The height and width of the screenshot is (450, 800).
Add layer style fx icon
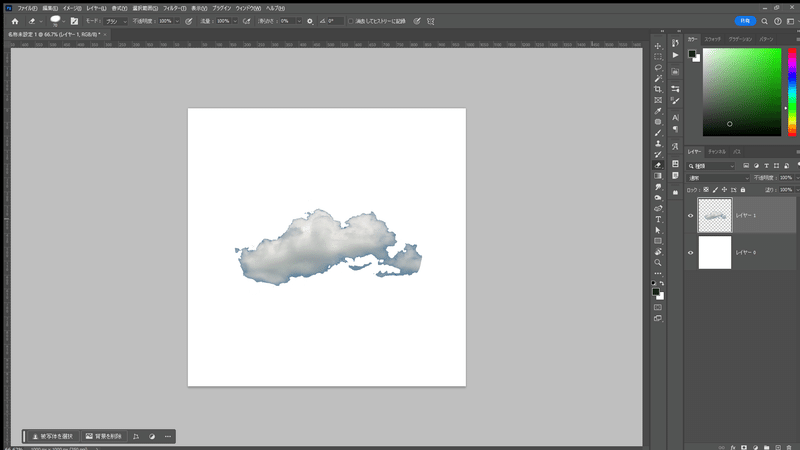[x=733, y=447]
